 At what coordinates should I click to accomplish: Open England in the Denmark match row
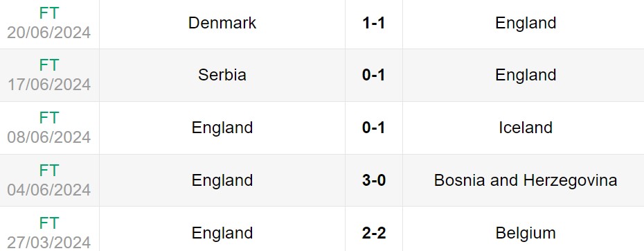pos(526,23)
